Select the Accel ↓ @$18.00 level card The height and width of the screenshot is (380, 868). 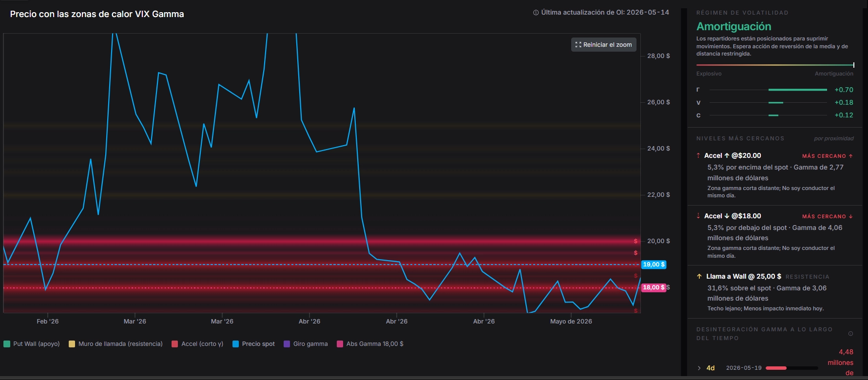775,235
